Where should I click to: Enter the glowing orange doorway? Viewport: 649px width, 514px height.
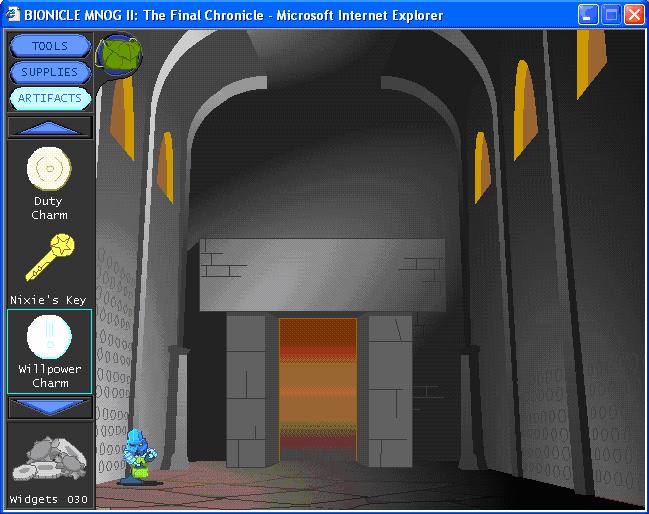318,390
